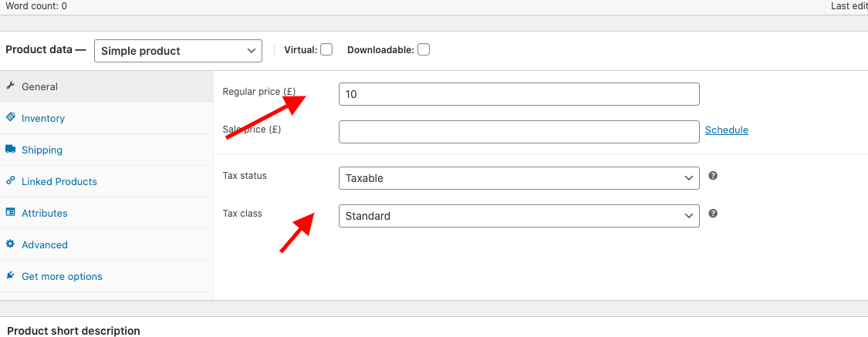Enable the Virtual checkbox
The width and height of the screenshot is (868, 337).
coord(326,50)
